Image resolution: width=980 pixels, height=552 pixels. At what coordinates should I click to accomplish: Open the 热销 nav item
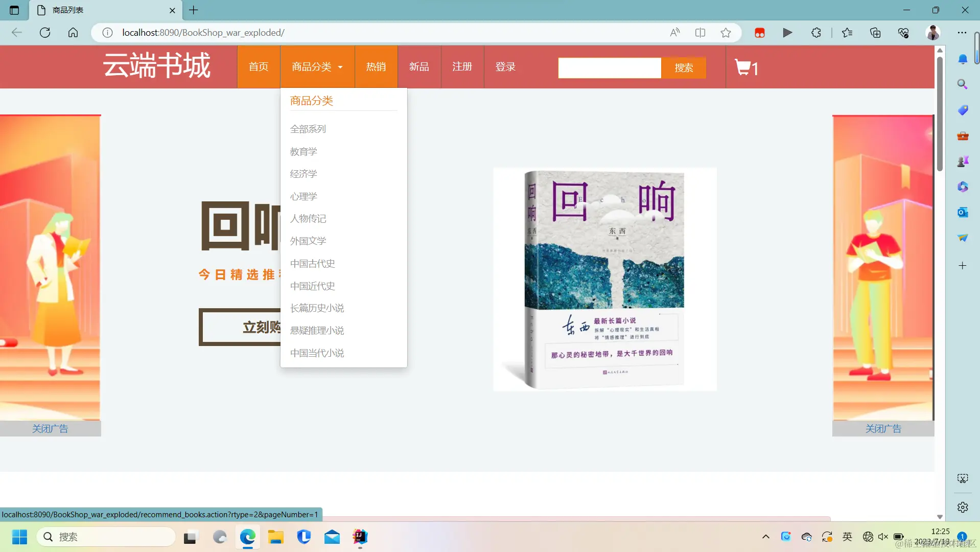coord(376,67)
